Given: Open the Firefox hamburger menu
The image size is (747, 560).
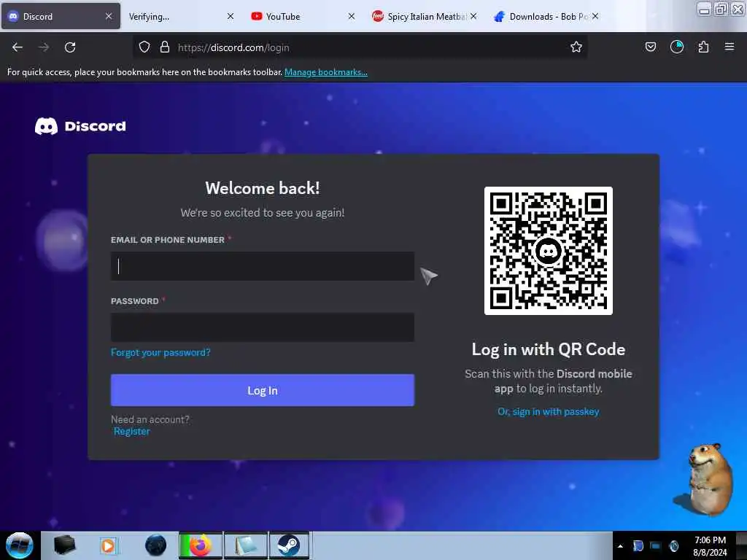Looking at the screenshot, I should tap(729, 47).
